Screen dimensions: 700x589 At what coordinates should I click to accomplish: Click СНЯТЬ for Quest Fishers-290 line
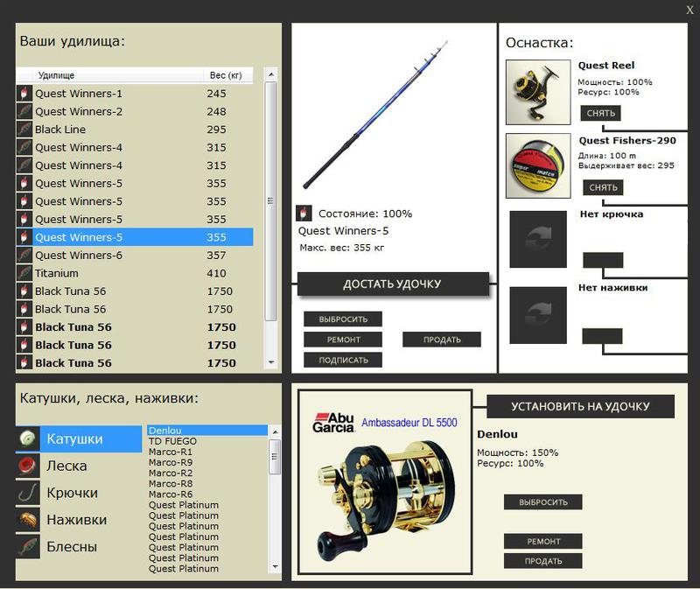603,187
